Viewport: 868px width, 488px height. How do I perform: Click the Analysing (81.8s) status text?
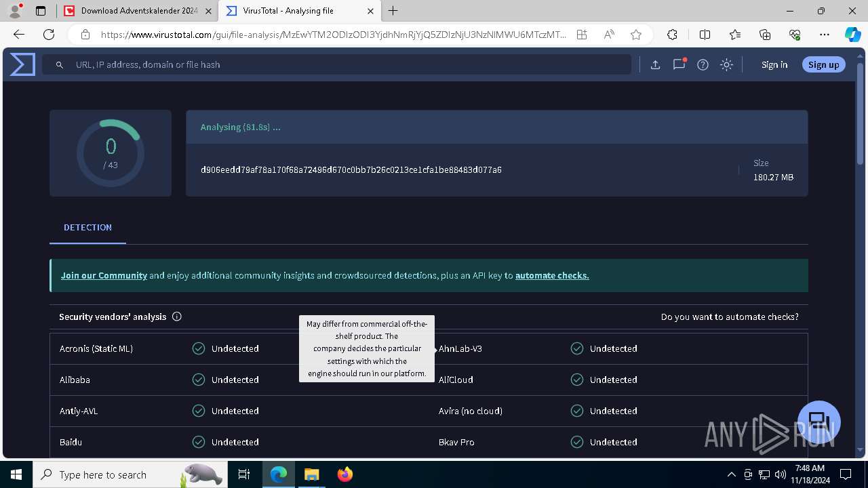pos(241,127)
